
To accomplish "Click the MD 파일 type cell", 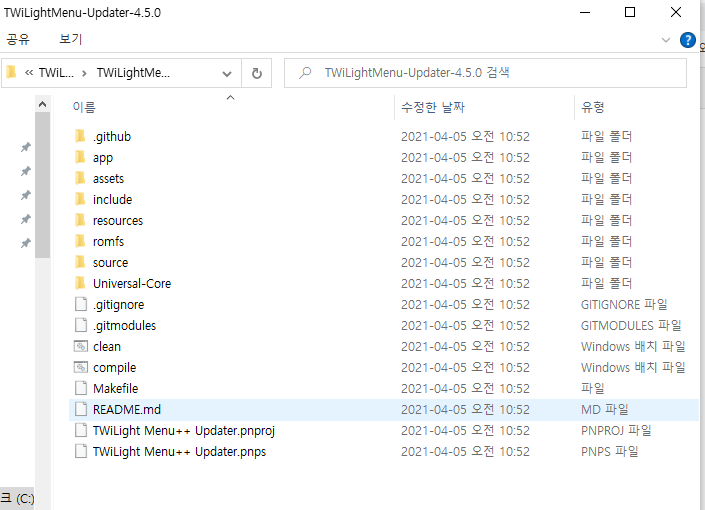I will click(x=605, y=409).
